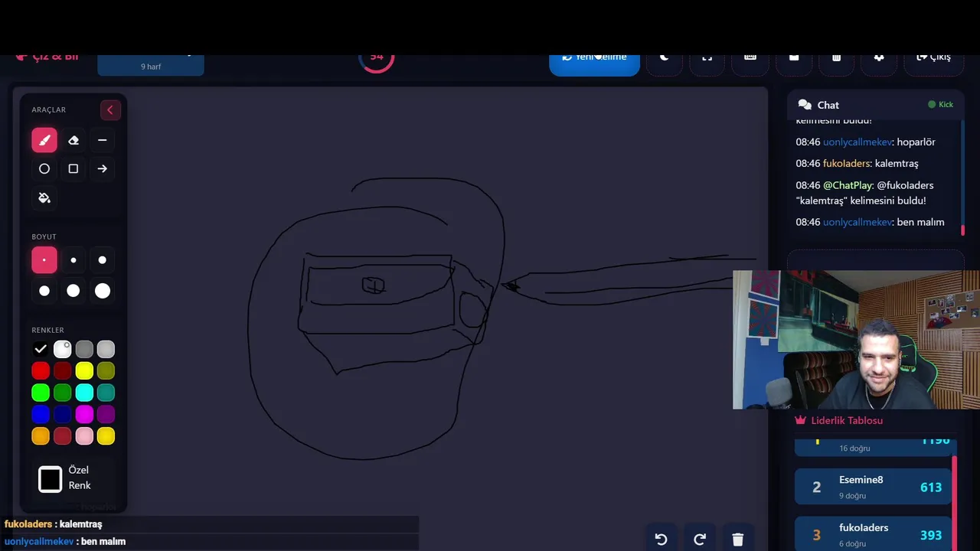Pick the dark gray color swatch
980x551 pixels.
click(84, 349)
